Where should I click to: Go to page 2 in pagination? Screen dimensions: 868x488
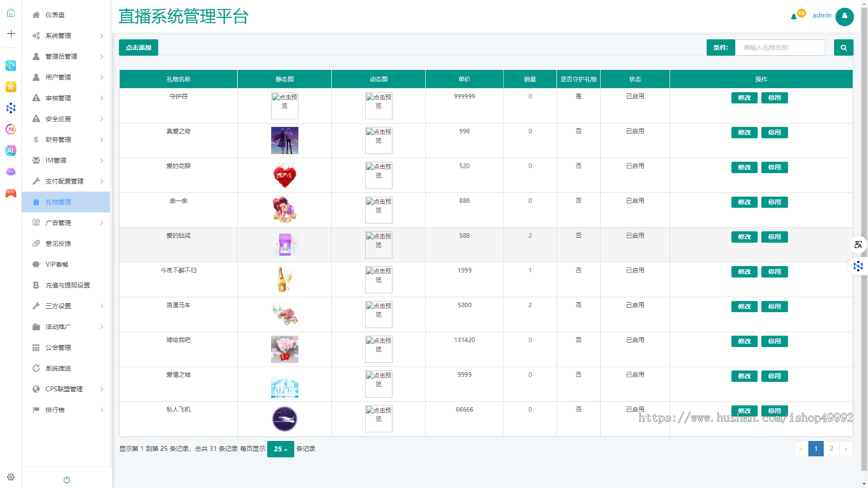click(x=831, y=449)
